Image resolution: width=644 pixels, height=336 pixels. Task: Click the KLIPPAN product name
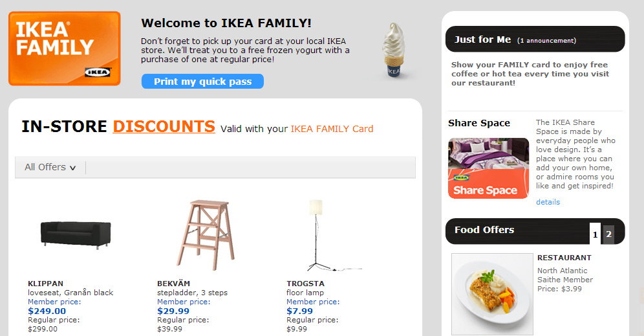point(45,284)
